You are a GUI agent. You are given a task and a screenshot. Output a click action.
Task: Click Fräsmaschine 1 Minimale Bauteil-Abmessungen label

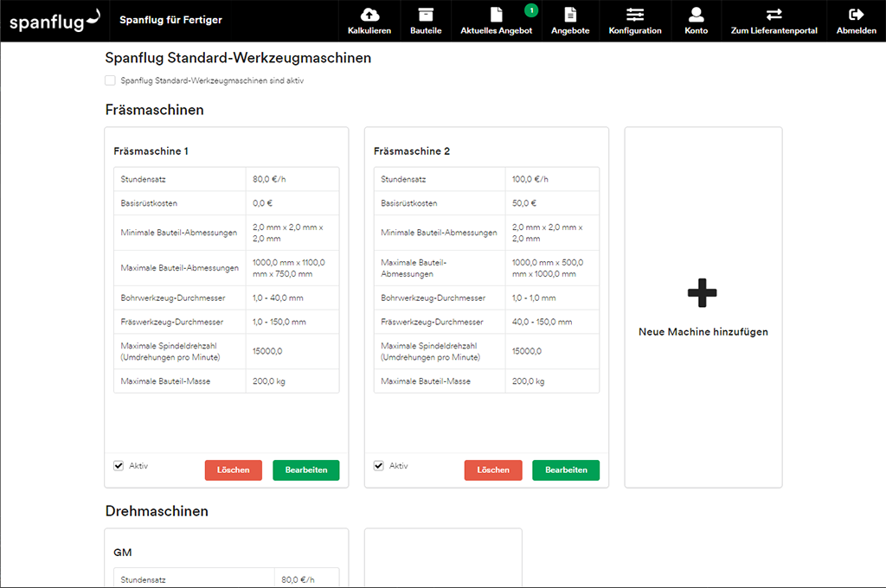pos(178,233)
